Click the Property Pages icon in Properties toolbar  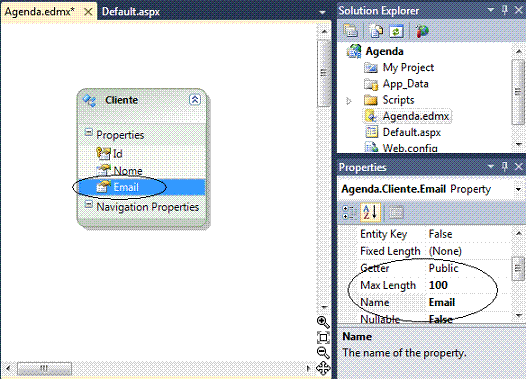coord(396,212)
